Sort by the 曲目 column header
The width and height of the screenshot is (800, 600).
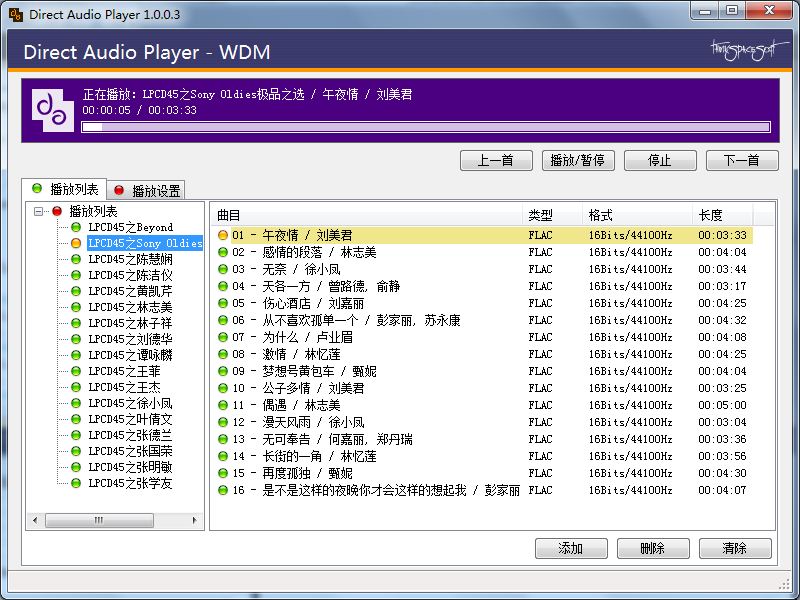[367, 215]
